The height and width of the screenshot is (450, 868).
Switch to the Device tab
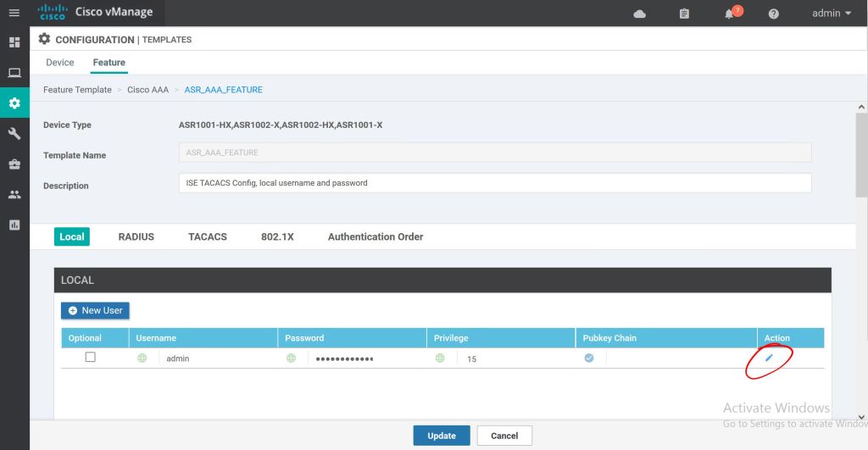(x=60, y=63)
